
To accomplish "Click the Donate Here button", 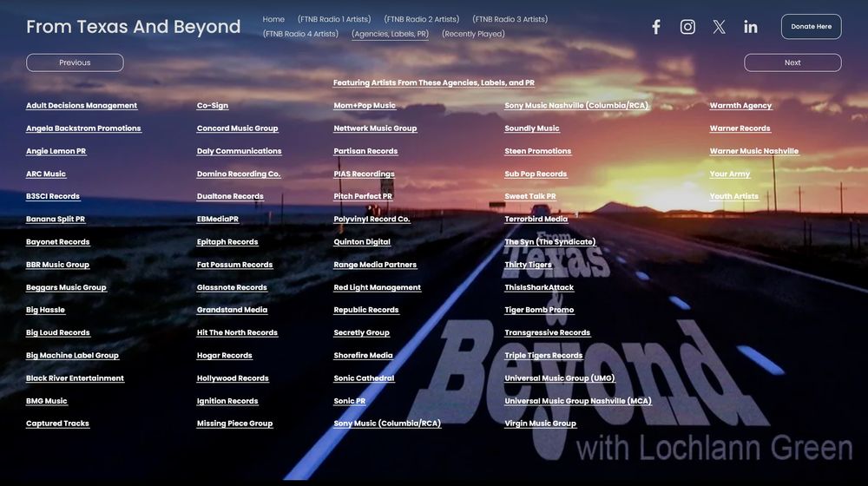I will (x=811, y=27).
